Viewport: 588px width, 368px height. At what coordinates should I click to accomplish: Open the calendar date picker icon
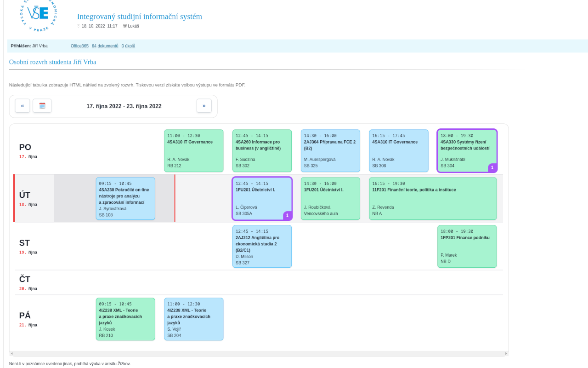click(42, 106)
